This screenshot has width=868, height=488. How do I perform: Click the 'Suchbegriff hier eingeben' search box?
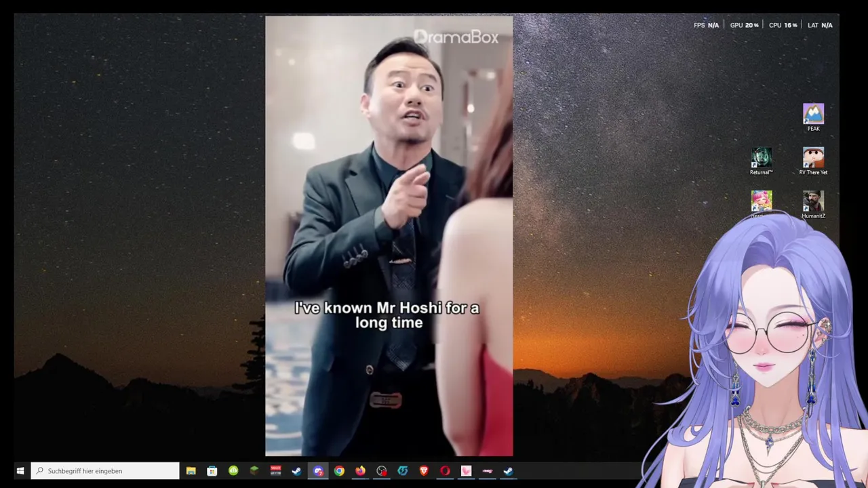click(105, 471)
